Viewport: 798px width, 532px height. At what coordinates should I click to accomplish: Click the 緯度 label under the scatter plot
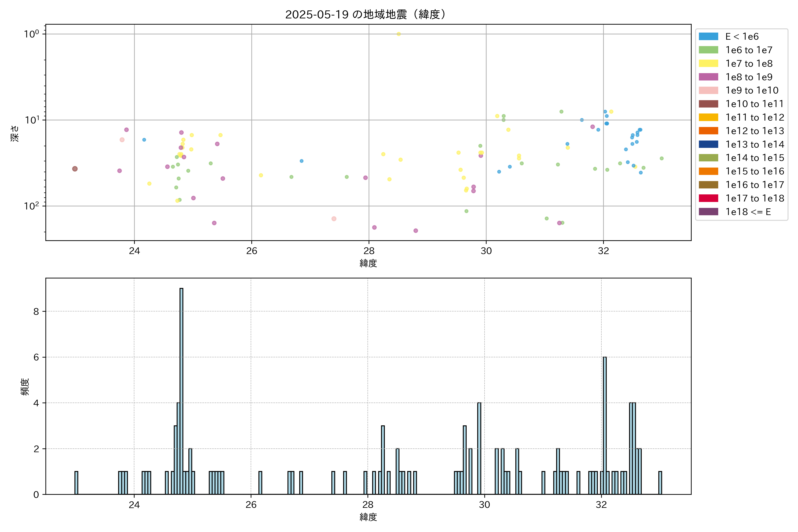coord(368,263)
